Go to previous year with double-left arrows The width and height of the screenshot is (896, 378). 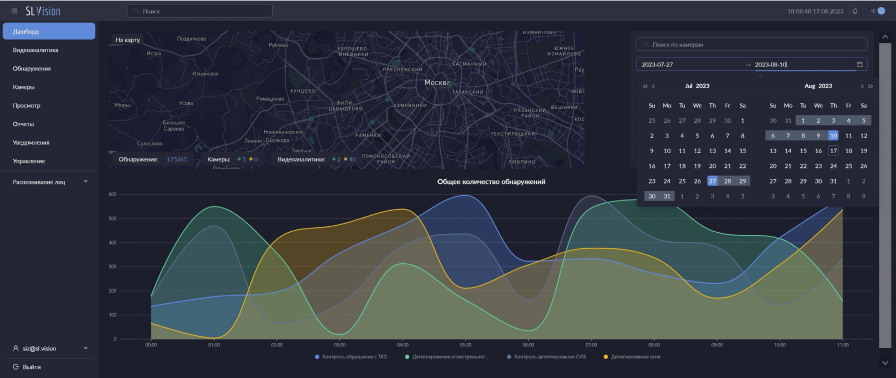click(645, 86)
